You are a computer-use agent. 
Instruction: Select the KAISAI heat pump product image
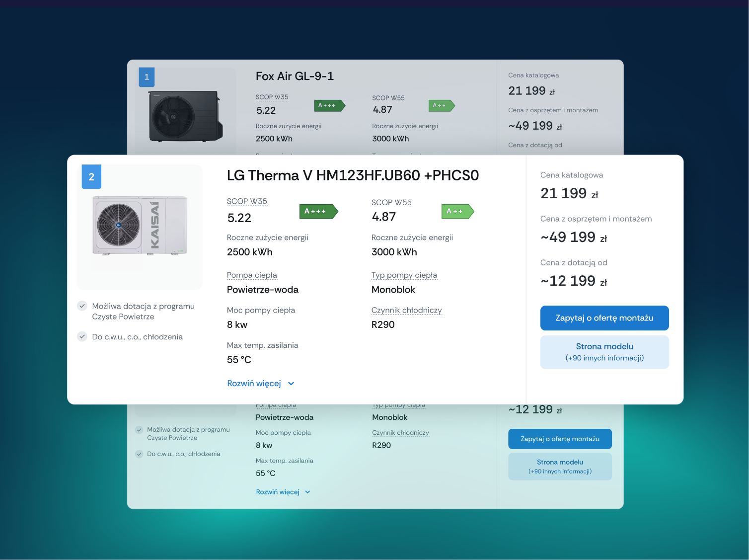coord(140,227)
